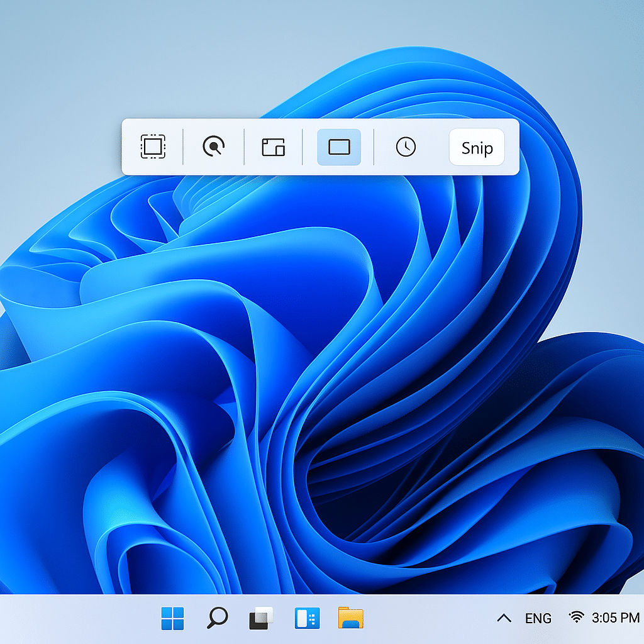This screenshot has width=644, height=644.
Task: Select the highlighted fullscreen snip mode
Action: (x=339, y=147)
